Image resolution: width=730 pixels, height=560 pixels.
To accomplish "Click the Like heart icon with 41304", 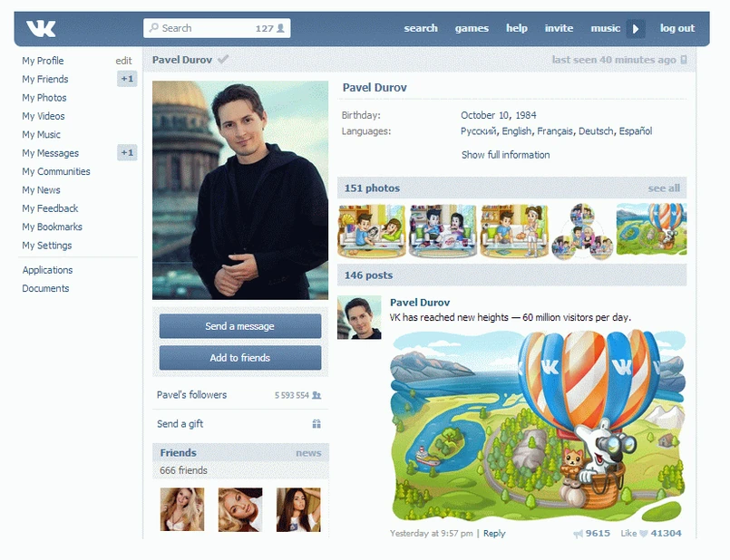I will [644, 534].
